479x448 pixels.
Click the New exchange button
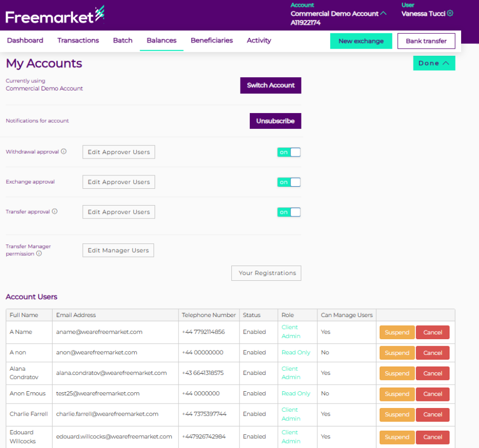[x=361, y=41]
